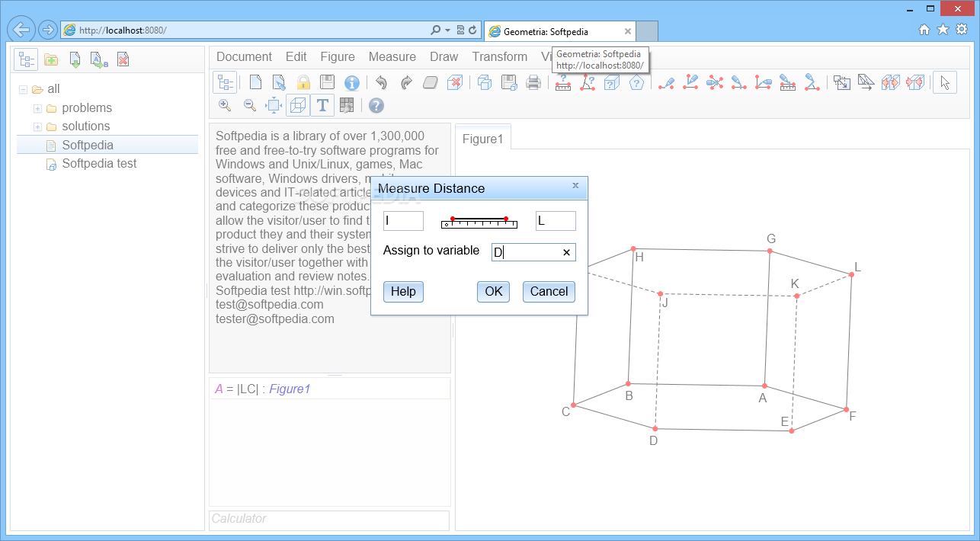Image resolution: width=980 pixels, height=541 pixels.
Task: Open the Measure menu
Action: 392,56
